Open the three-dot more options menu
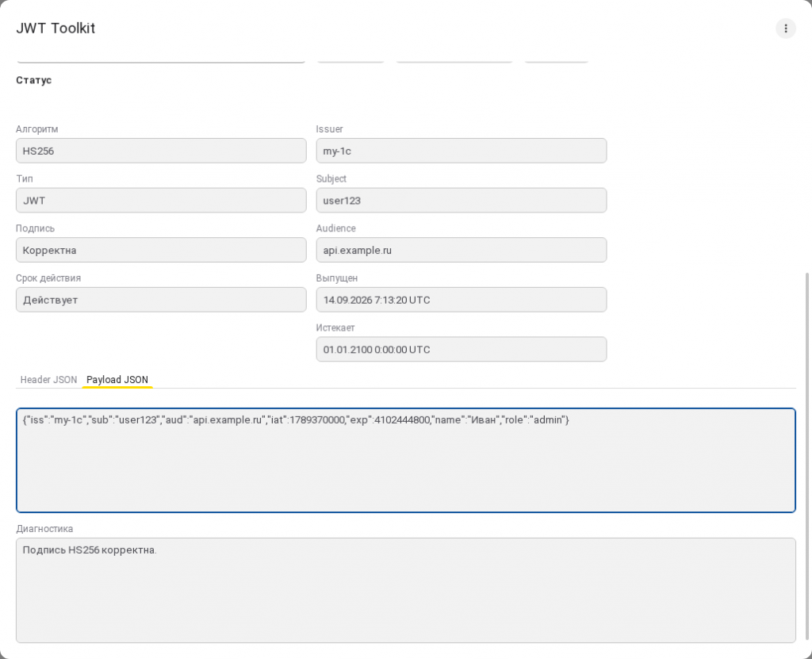Viewport: 812px width, 659px height. pos(785,29)
